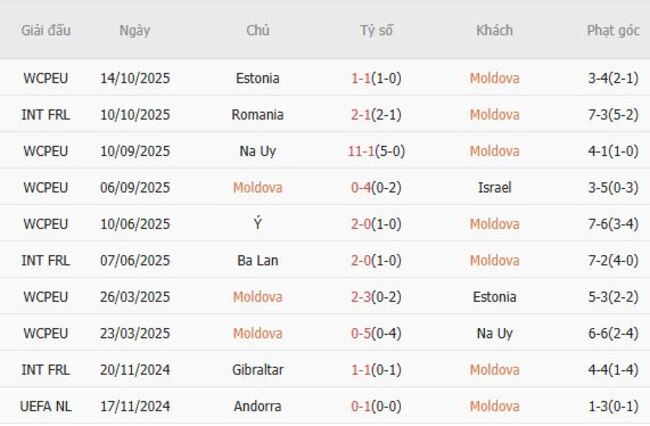Click the 0-4(0-2) score against Israel

[x=377, y=188]
